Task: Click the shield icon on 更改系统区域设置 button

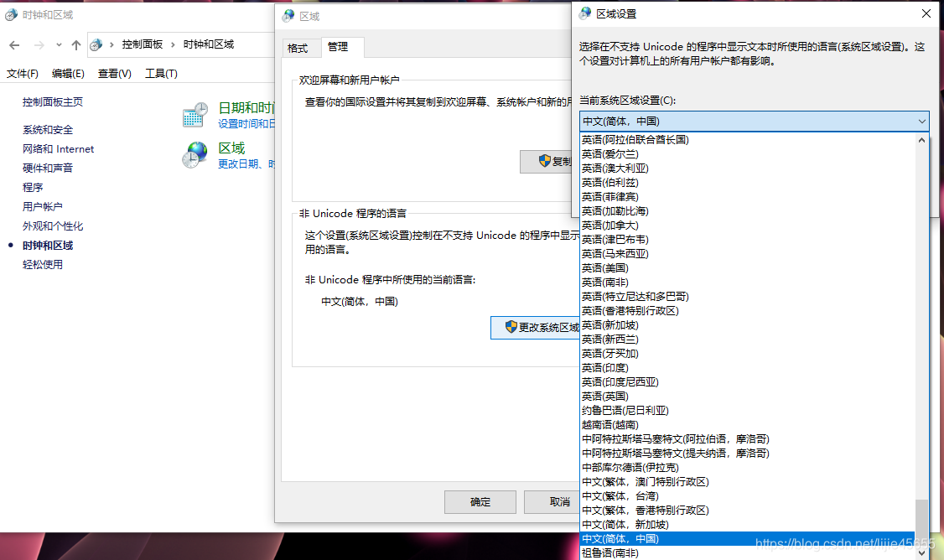Action: click(x=511, y=327)
